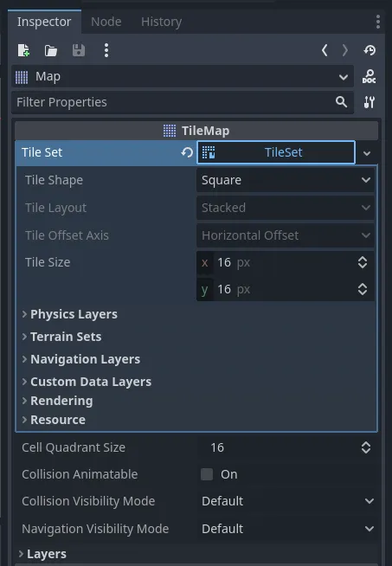The width and height of the screenshot is (392, 566).
Task: Open the online docs icon next to Map
Action: click(x=369, y=76)
